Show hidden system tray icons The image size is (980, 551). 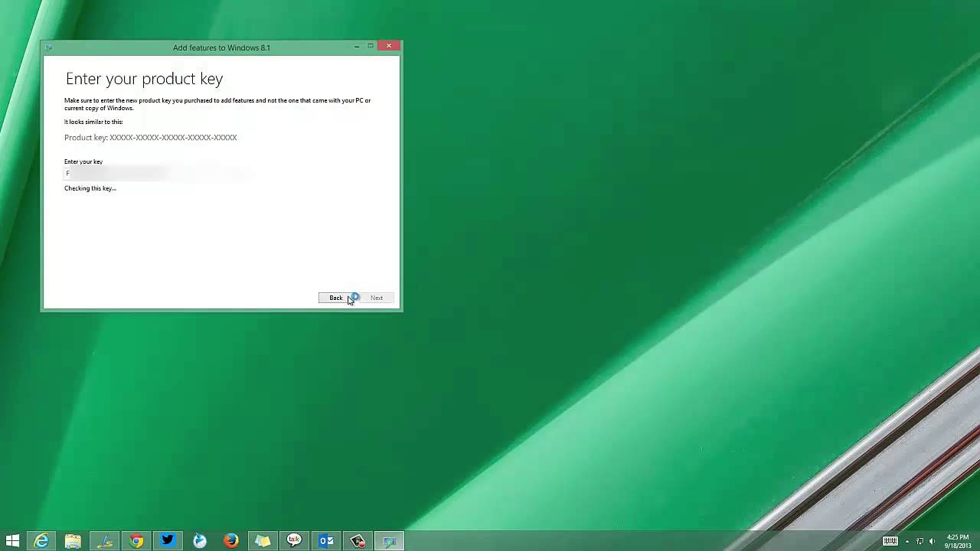907,542
